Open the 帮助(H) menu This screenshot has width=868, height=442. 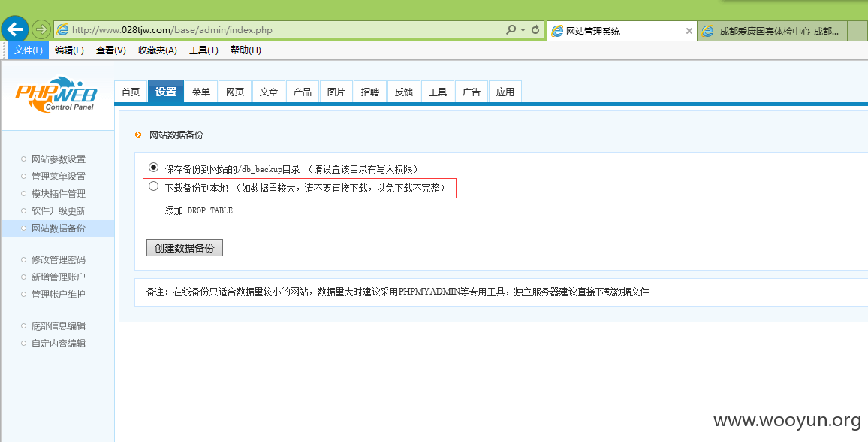246,50
